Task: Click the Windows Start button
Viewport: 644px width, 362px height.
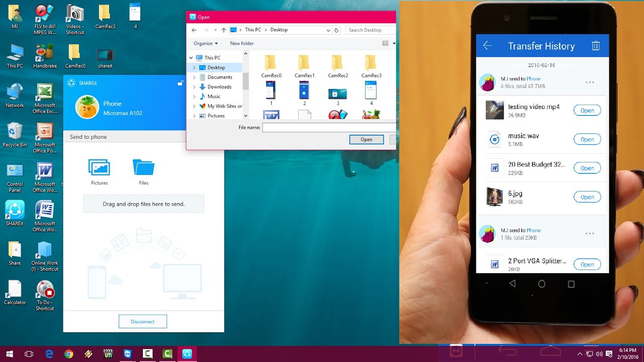Action: tap(10, 354)
